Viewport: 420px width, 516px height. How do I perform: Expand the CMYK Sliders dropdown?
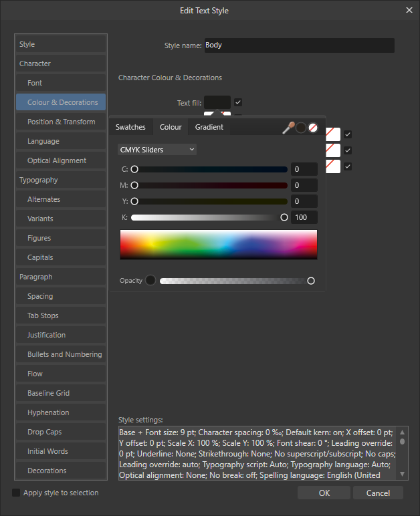click(x=157, y=150)
